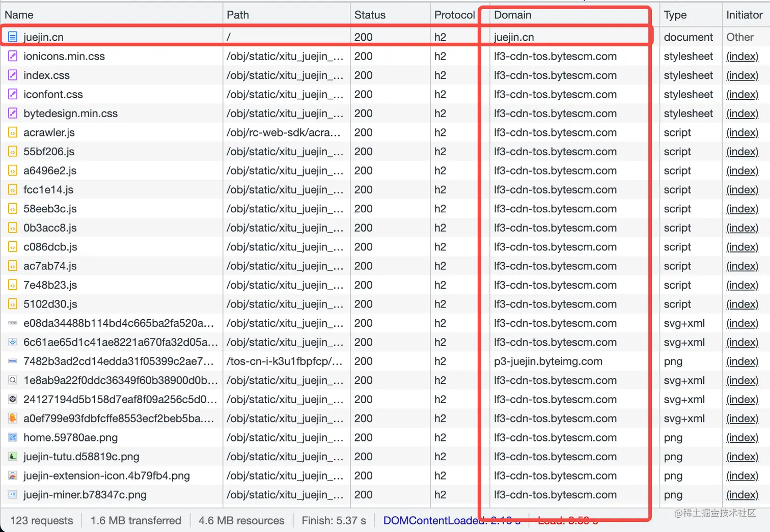This screenshot has height=532, width=770.
Task: Click the script icon for 58eeb3c.js
Action: tap(13, 209)
